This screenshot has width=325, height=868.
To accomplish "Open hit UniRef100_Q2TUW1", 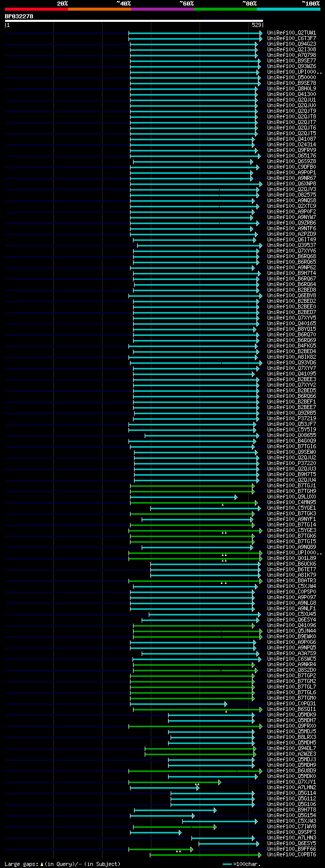I will pyautogui.click(x=291, y=33).
